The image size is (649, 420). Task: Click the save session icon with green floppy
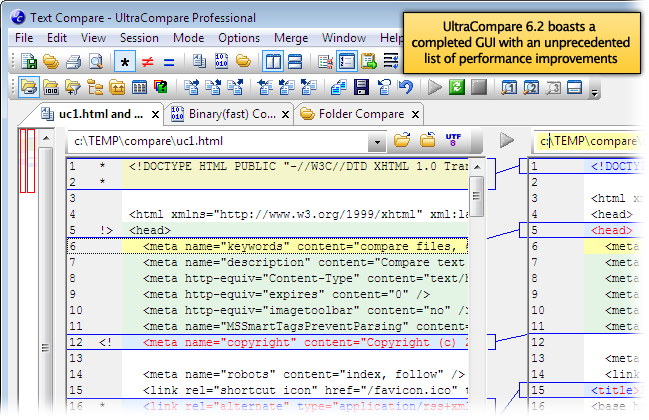click(x=29, y=62)
